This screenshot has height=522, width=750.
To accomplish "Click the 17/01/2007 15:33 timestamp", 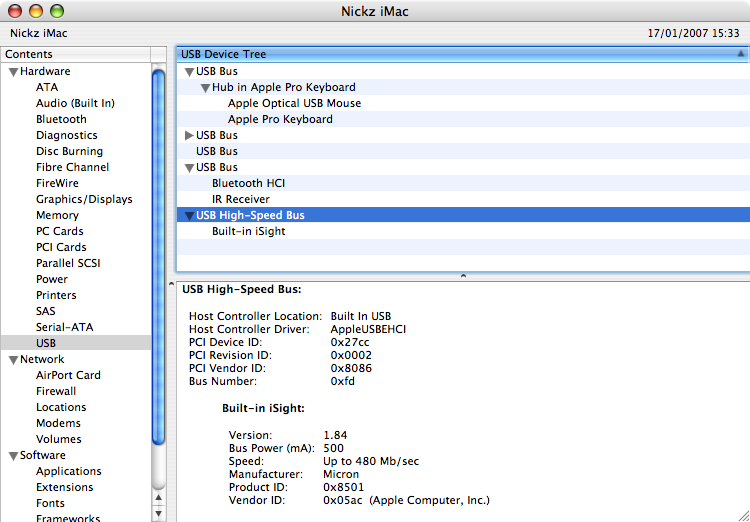I will coord(694,33).
